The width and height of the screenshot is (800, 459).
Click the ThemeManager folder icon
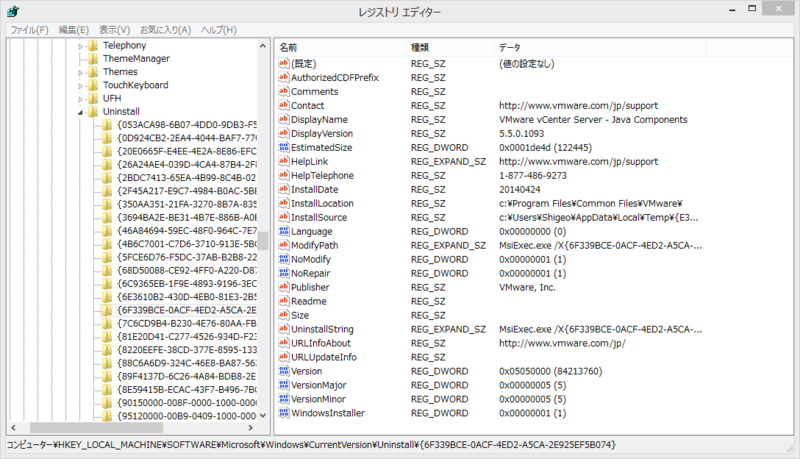(x=93, y=59)
